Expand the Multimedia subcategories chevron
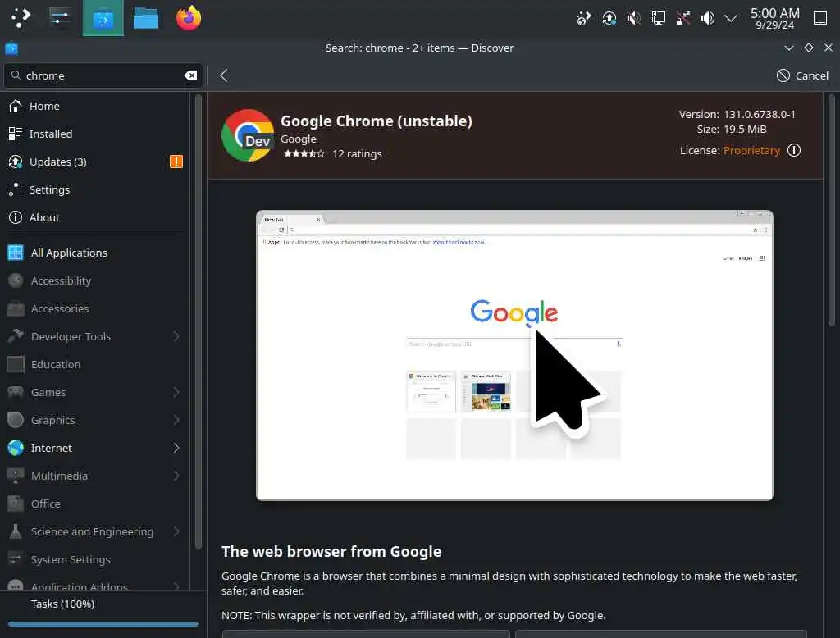 [x=176, y=476]
